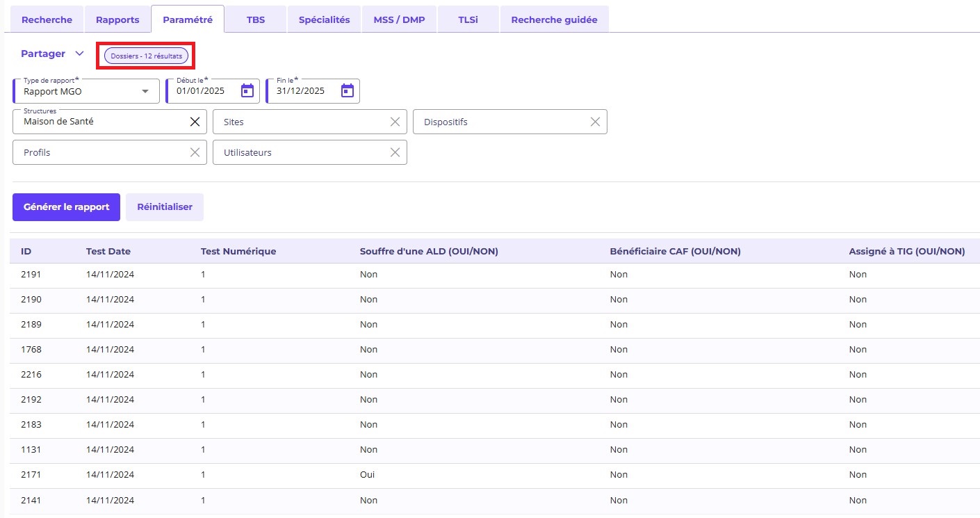Screen dimensions: 980x518
Task: Clear the Profils field with X icon
Action: [195, 152]
